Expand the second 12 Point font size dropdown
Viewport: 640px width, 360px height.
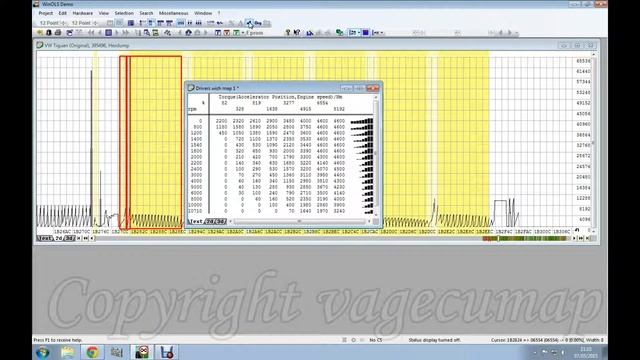coord(95,23)
